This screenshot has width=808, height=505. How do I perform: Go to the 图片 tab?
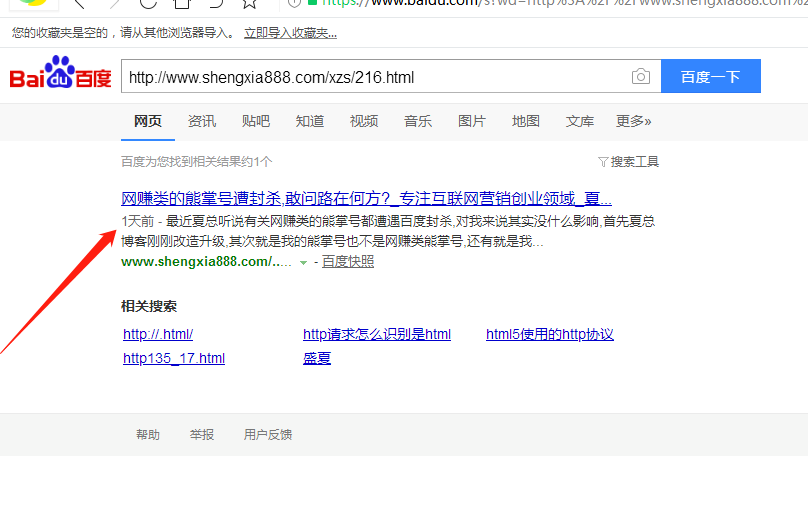click(472, 121)
